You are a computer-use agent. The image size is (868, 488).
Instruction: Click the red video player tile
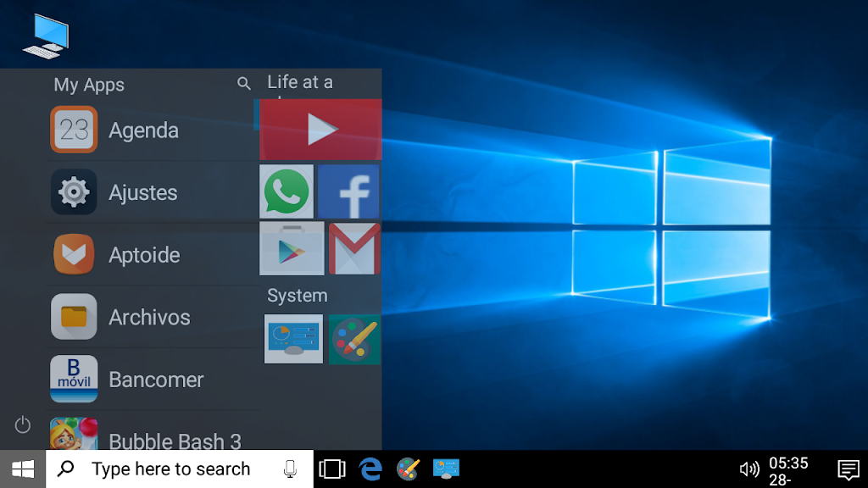320,130
